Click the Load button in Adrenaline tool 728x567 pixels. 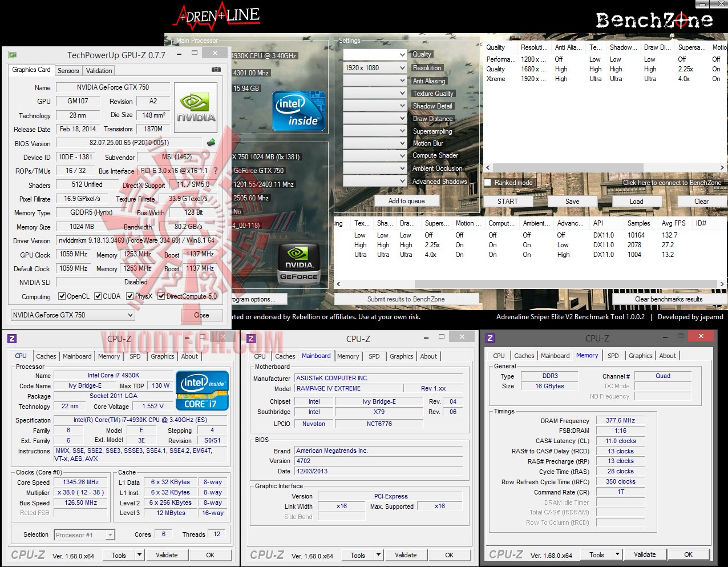click(x=637, y=202)
